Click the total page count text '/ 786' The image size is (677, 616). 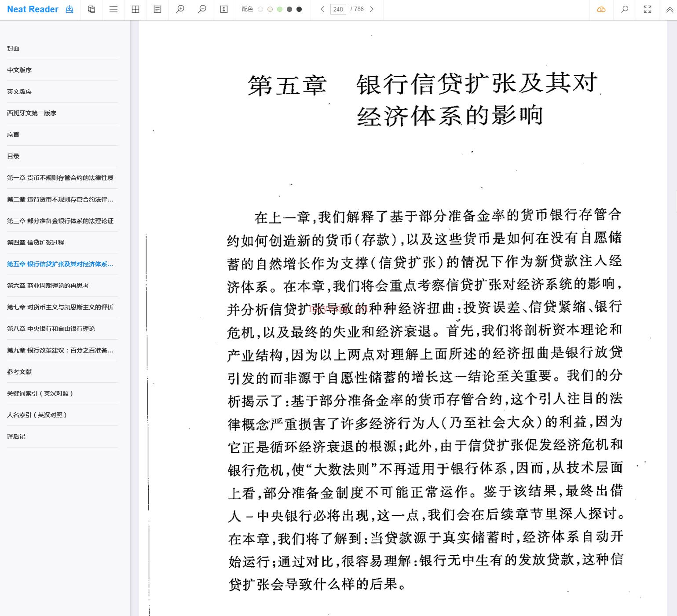click(357, 9)
